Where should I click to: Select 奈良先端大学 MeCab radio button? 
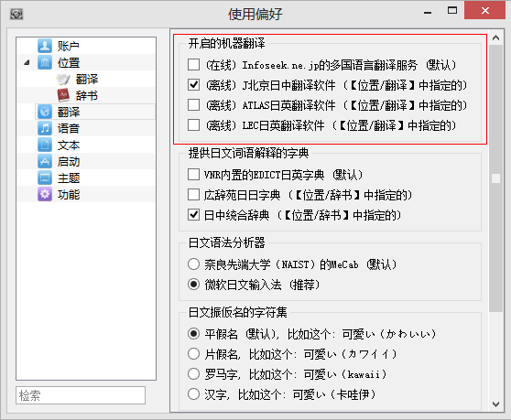(193, 264)
